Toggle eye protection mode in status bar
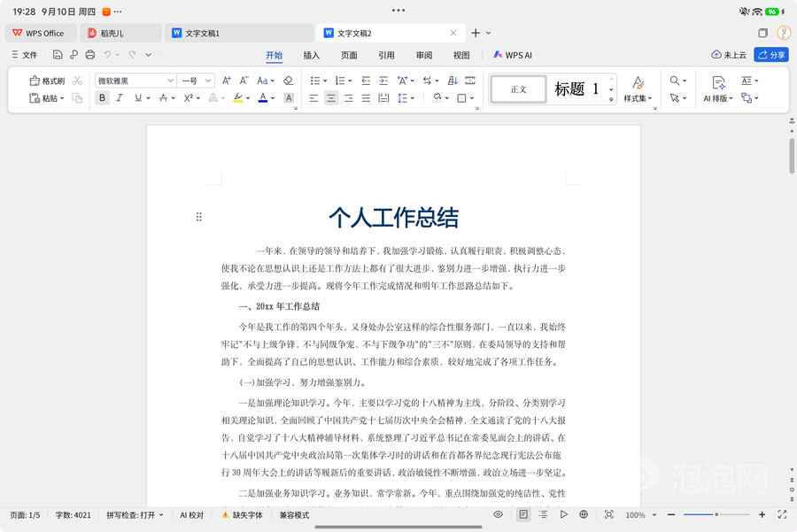The width and height of the screenshot is (797, 532). pos(498,514)
